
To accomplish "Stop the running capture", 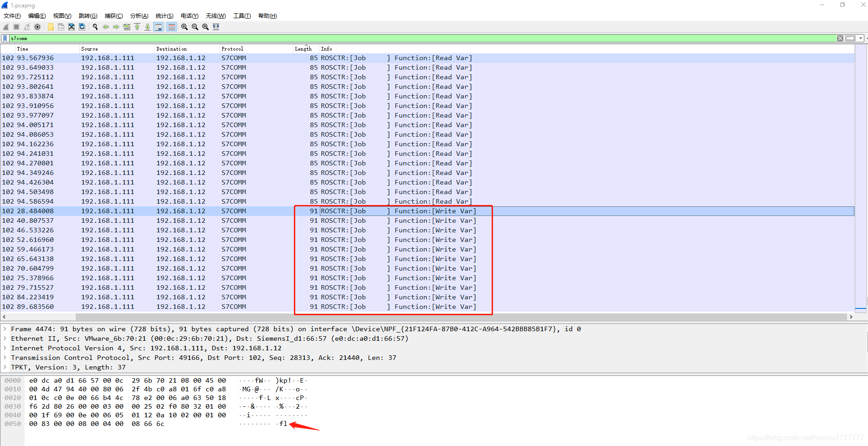I will 16,27.
